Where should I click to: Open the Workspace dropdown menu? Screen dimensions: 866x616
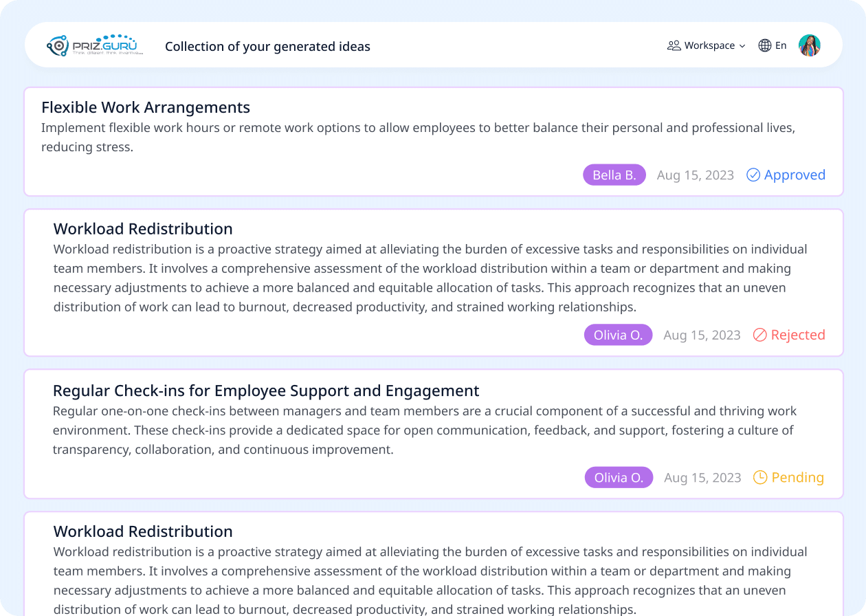click(x=707, y=45)
